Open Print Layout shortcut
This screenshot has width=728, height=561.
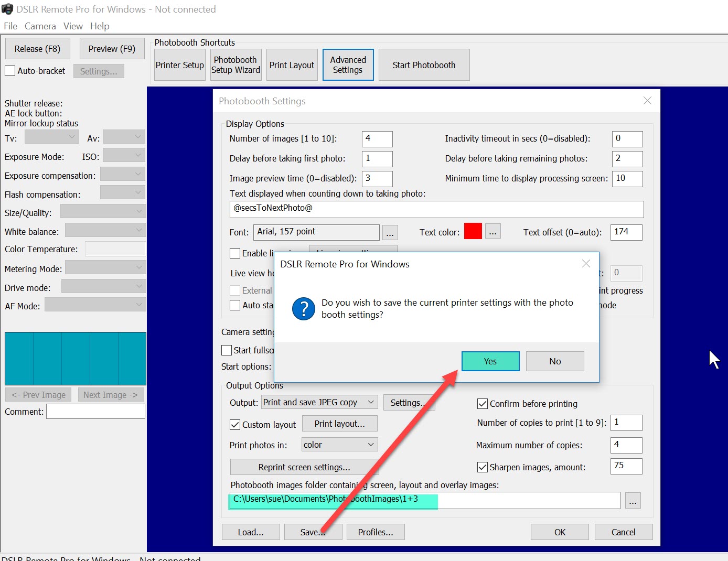(x=292, y=65)
